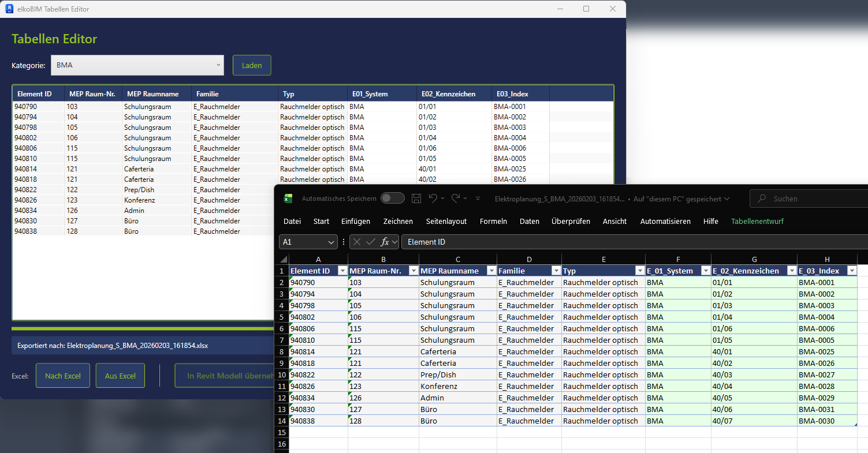868x453 pixels.
Task: Click the redo arrow in Excel
Action: [x=456, y=199]
